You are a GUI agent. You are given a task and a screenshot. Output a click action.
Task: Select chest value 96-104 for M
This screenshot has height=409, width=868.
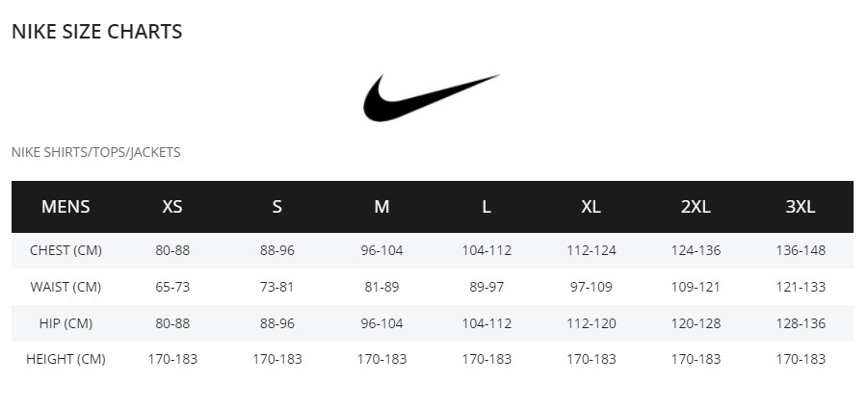[x=381, y=250]
